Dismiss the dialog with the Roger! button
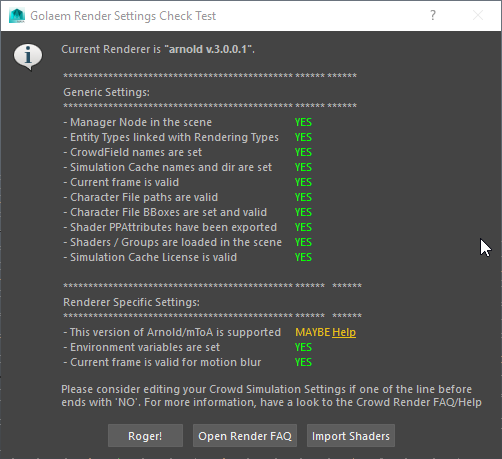This screenshot has height=459, width=502. tap(145, 436)
